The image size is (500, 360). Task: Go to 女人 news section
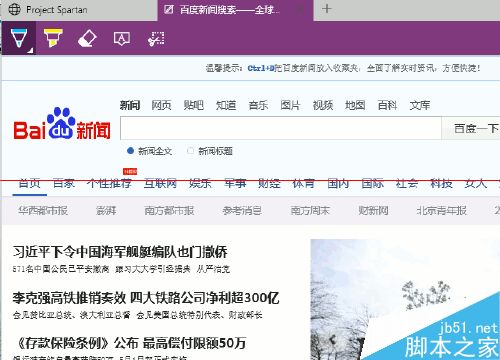coord(476,183)
